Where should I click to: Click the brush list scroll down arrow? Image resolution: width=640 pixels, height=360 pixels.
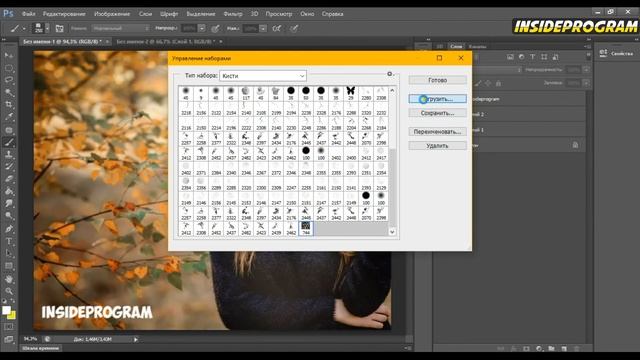pos(392,232)
